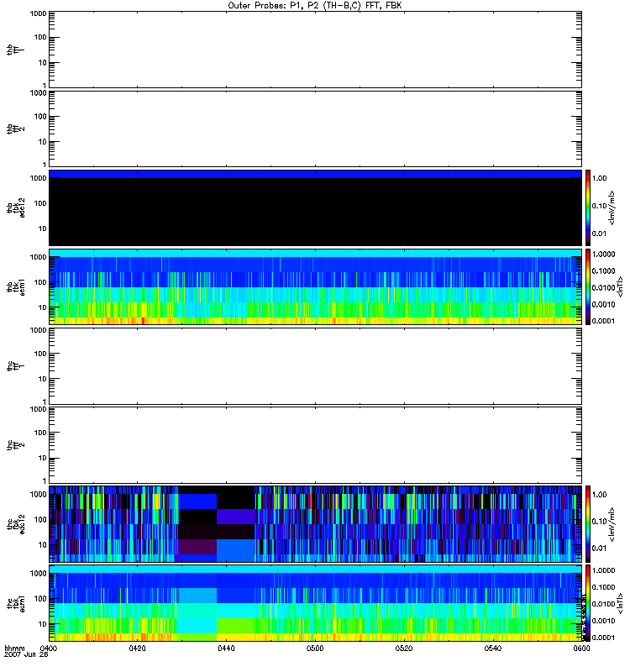
Task: Click the thc edc12 color bar
Action: pyautogui.click(x=588, y=523)
